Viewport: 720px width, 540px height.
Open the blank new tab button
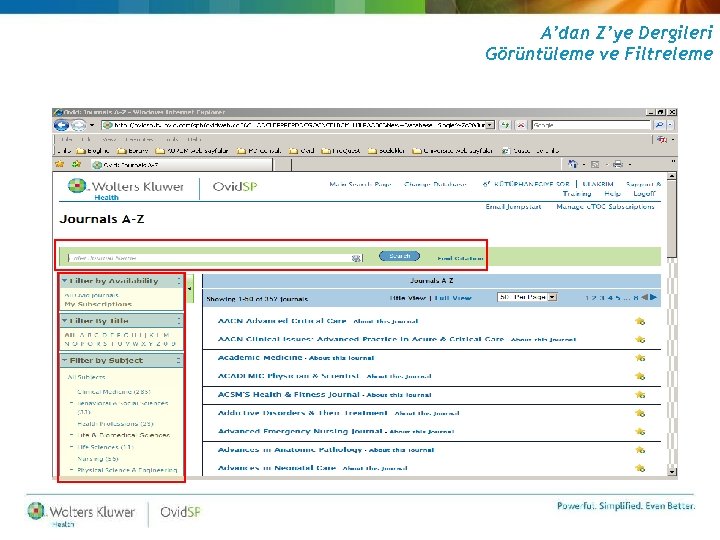(282, 164)
